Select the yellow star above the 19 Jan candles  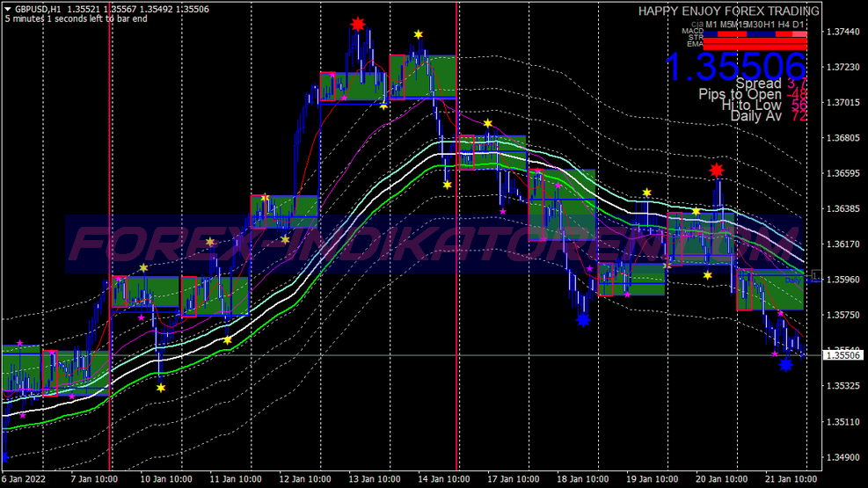647,193
